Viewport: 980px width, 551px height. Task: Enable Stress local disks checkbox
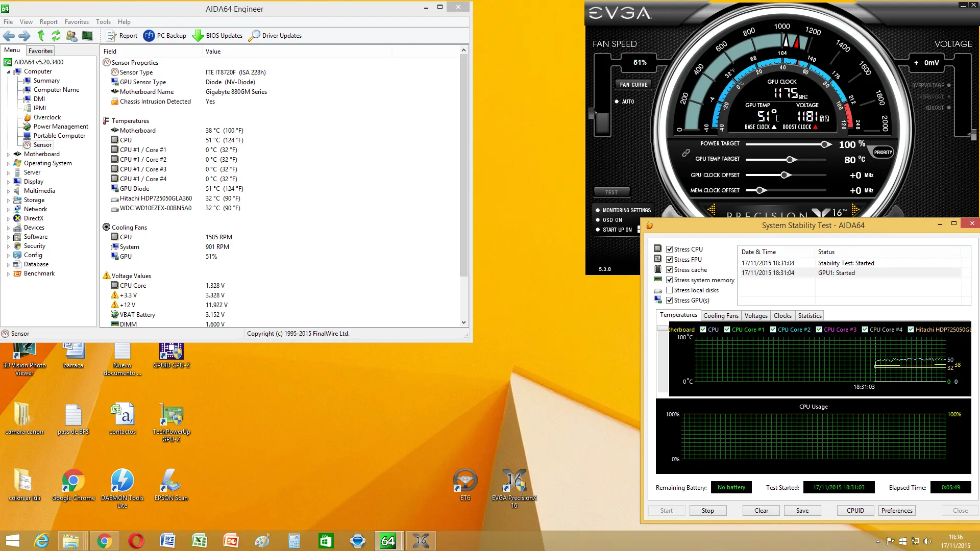coord(669,290)
